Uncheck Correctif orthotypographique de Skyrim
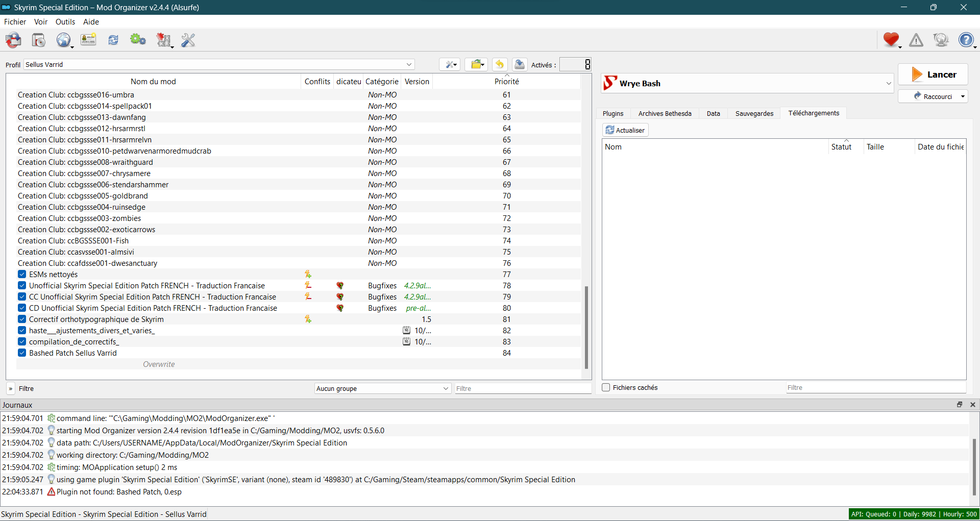The height and width of the screenshot is (521, 980). pyautogui.click(x=22, y=319)
